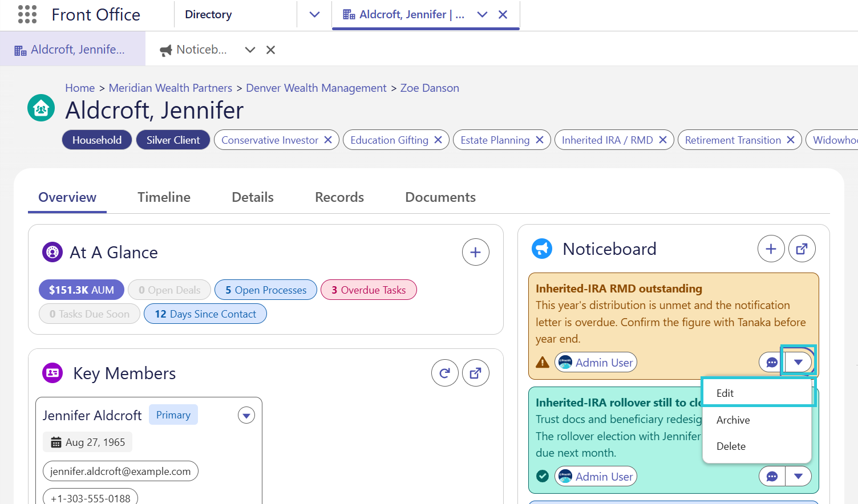Click the $151.3K AUM pill
The image size is (858, 504).
pyautogui.click(x=82, y=290)
